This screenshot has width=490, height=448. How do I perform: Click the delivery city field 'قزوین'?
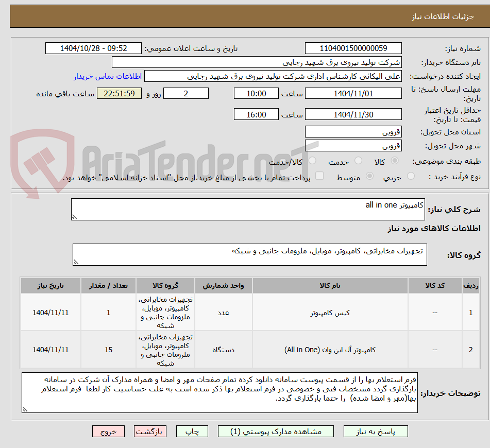(353, 146)
